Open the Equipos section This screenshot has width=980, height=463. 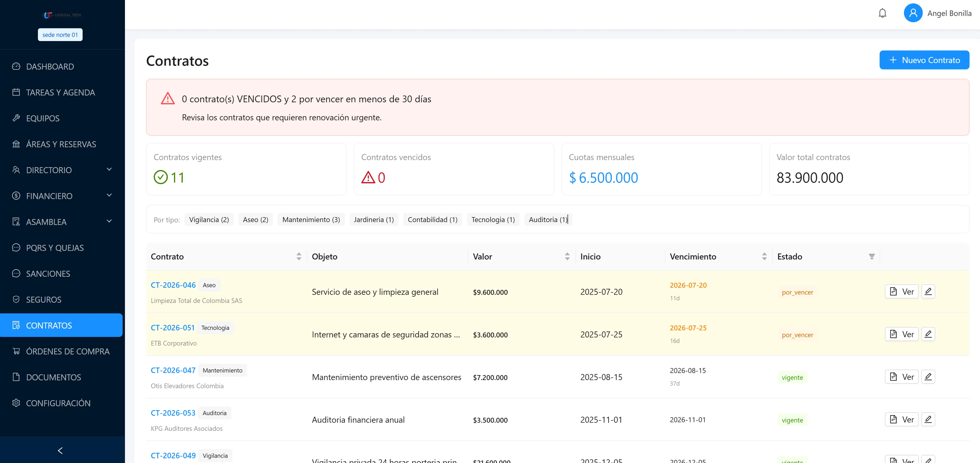pos(61,118)
